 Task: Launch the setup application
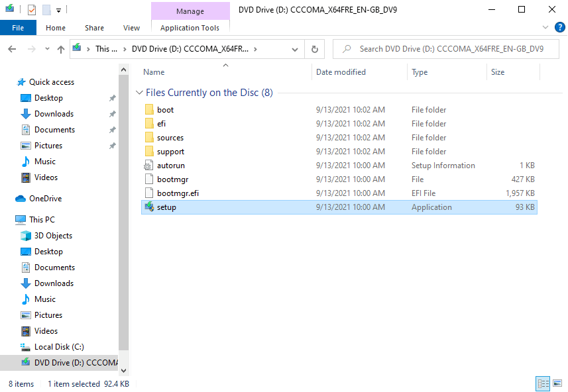(x=166, y=207)
